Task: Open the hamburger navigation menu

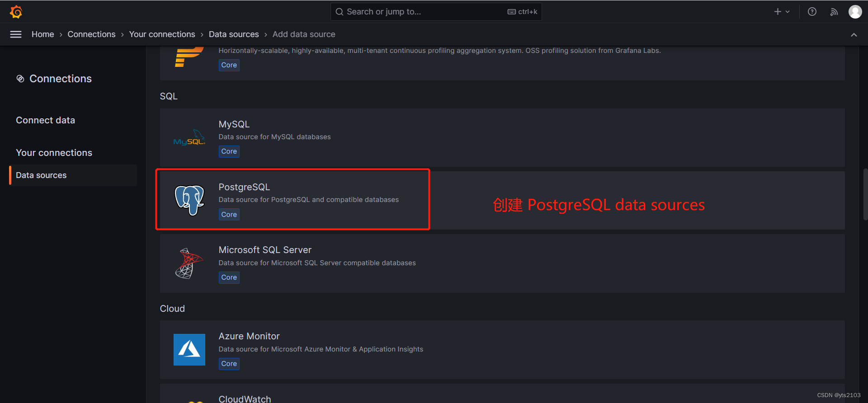Action: coord(16,34)
